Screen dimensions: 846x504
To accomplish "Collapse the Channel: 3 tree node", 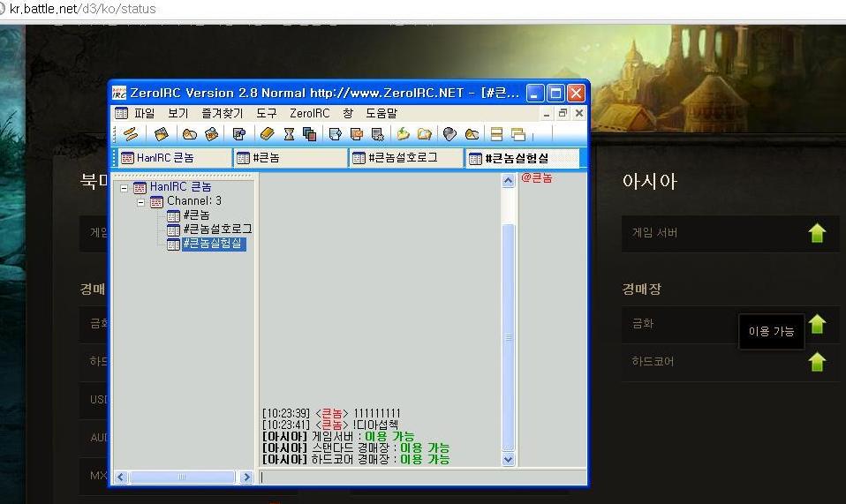I will (140, 203).
